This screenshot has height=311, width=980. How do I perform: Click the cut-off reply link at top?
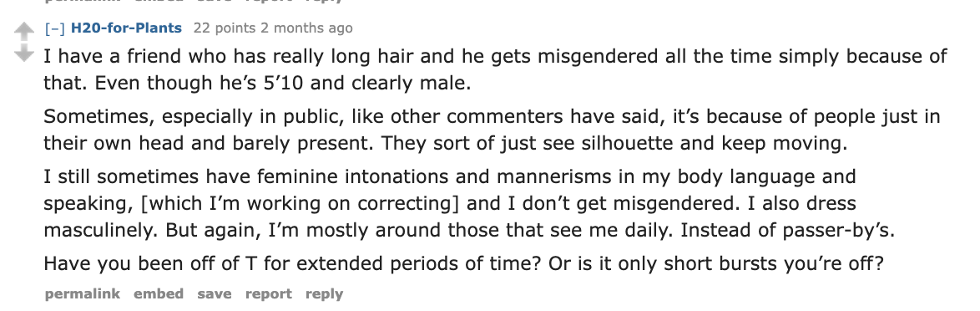[x=325, y=1]
